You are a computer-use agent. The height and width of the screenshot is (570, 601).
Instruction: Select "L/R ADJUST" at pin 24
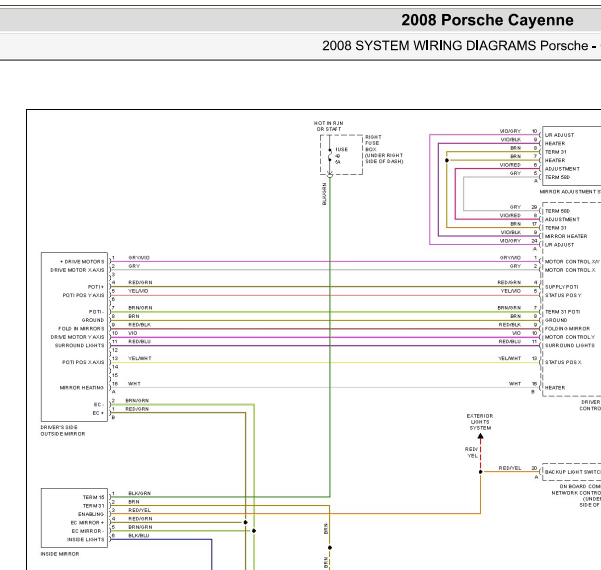(559, 245)
